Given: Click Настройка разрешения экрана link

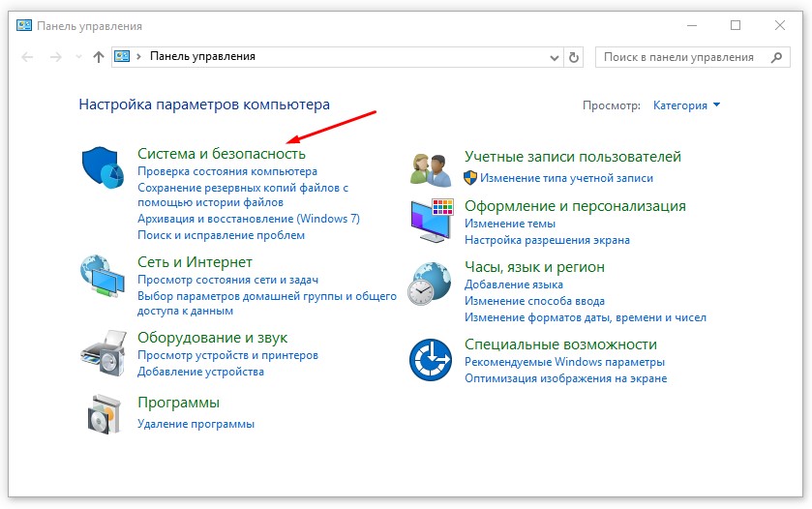Looking at the screenshot, I should click(x=547, y=240).
